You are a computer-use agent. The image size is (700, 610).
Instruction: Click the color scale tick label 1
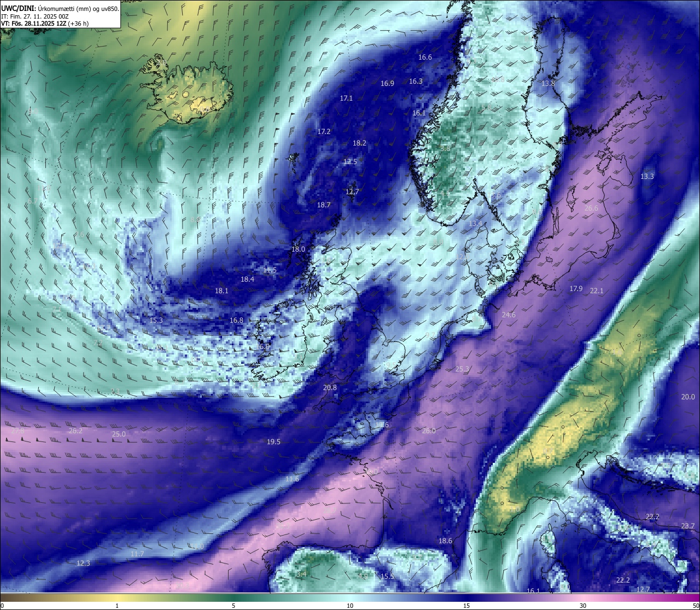[117, 606]
